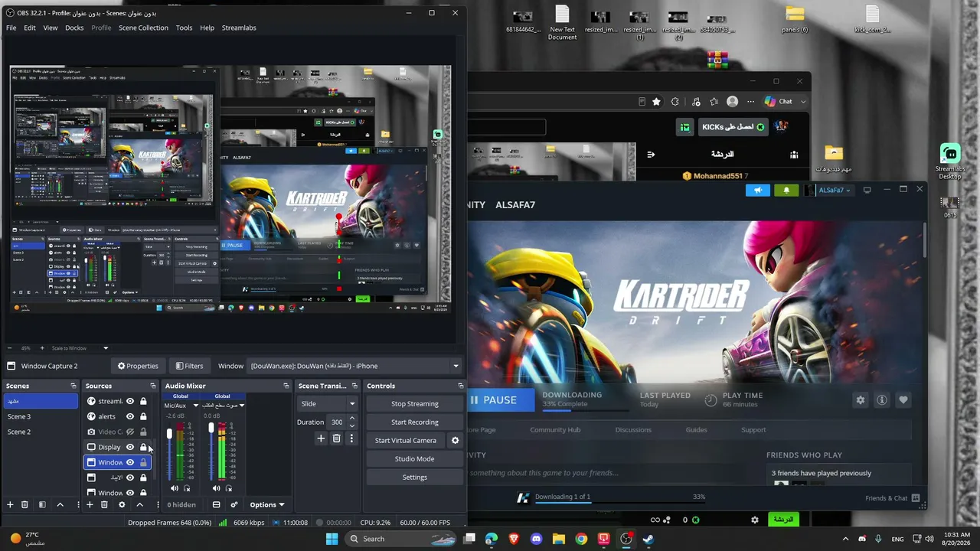
Task: Open source properties gear in Sources toolbar
Action: pyautogui.click(x=122, y=504)
